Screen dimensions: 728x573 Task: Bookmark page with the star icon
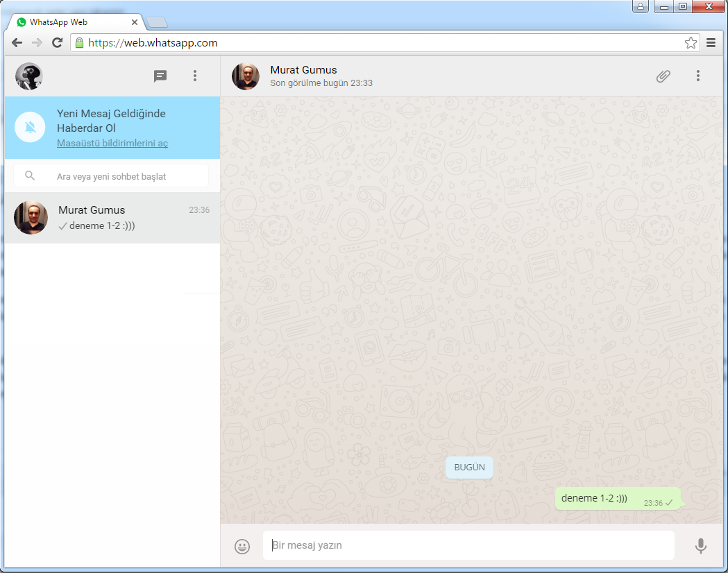coord(691,43)
